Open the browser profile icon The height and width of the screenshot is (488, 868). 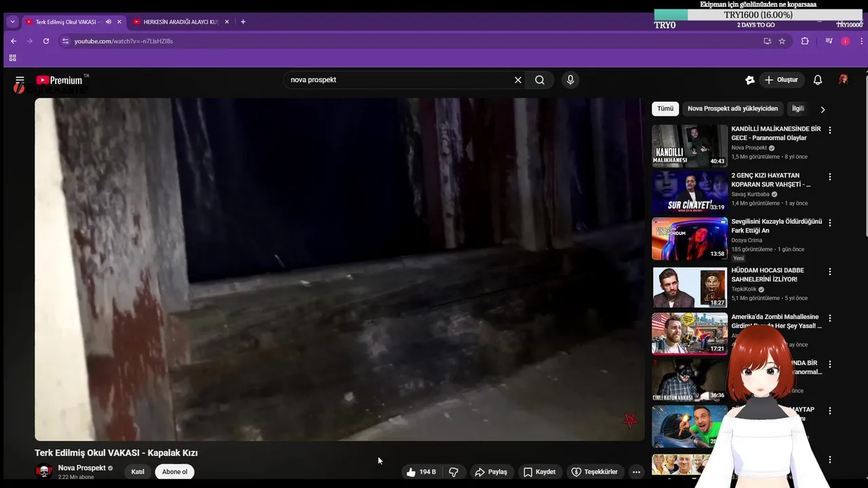click(845, 41)
